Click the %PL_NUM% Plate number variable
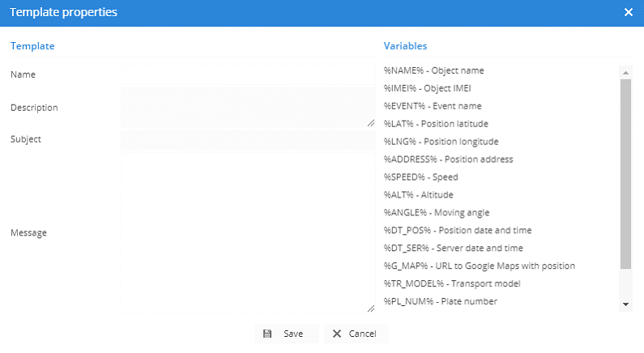644x353 pixels. click(440, 302)
